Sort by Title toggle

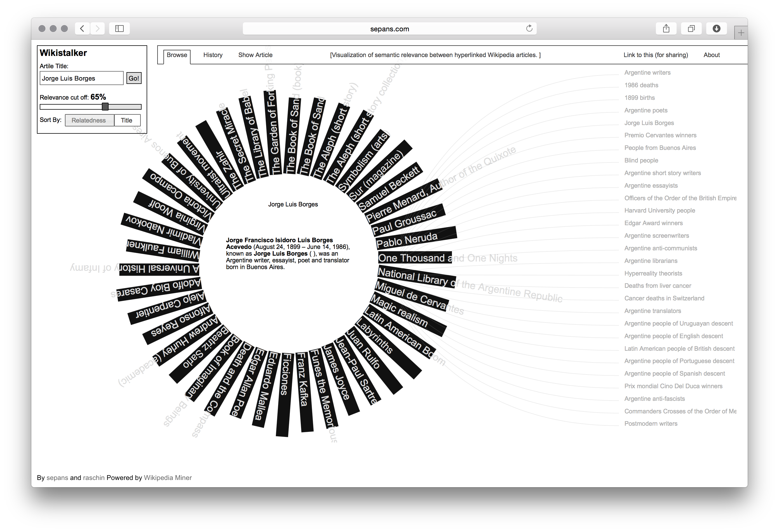click(x=127, y=120)
